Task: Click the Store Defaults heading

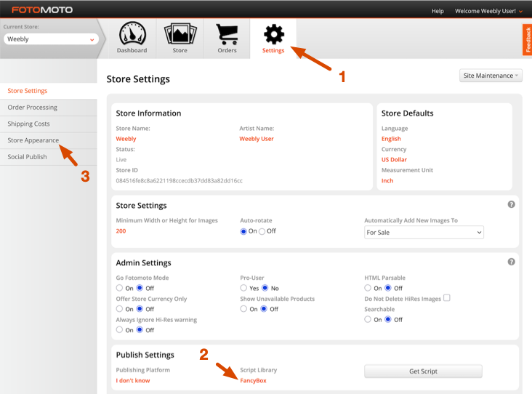Action: pos(407,113)
